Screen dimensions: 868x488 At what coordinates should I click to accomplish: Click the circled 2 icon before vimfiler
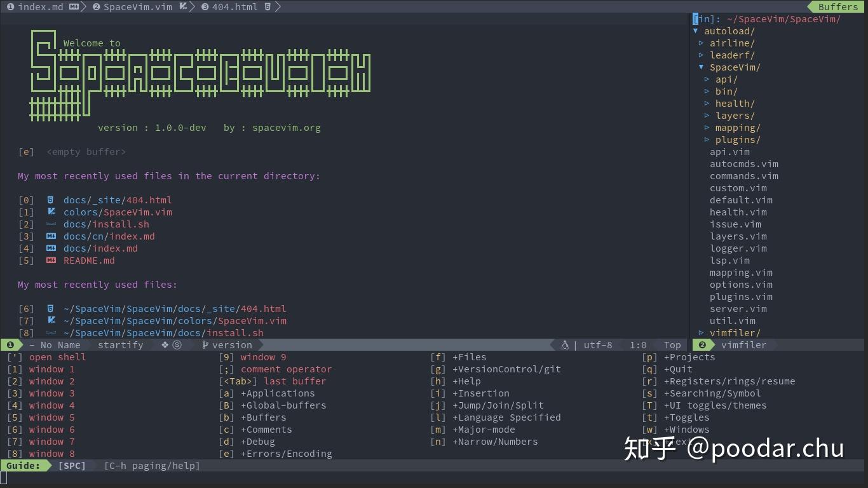pos(702,345)
